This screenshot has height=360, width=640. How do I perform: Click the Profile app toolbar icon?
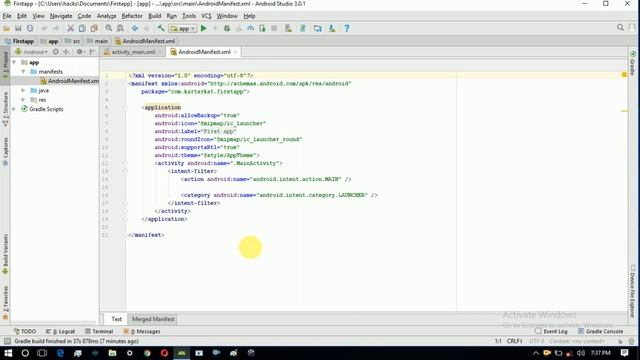point(250,29)
